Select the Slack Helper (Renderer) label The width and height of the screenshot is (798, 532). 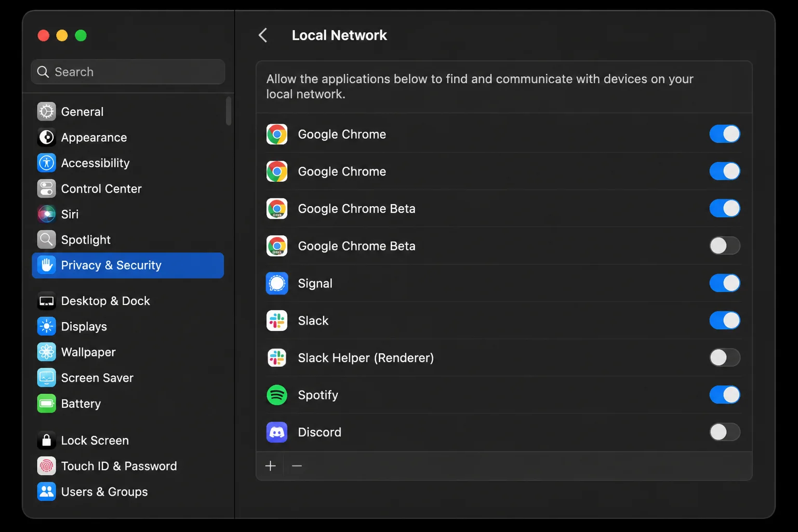pos(366,358)
